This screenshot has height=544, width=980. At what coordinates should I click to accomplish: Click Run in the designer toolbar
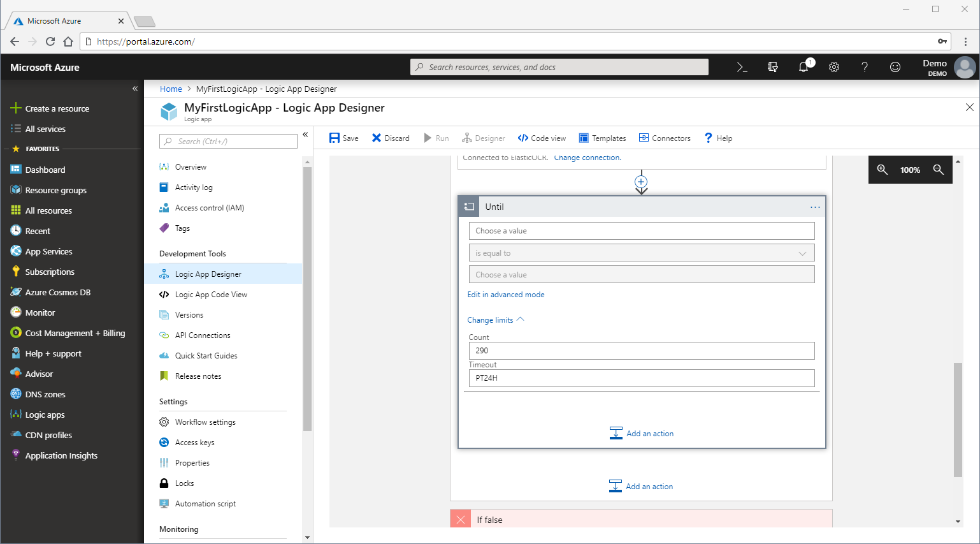click(436, 138)
